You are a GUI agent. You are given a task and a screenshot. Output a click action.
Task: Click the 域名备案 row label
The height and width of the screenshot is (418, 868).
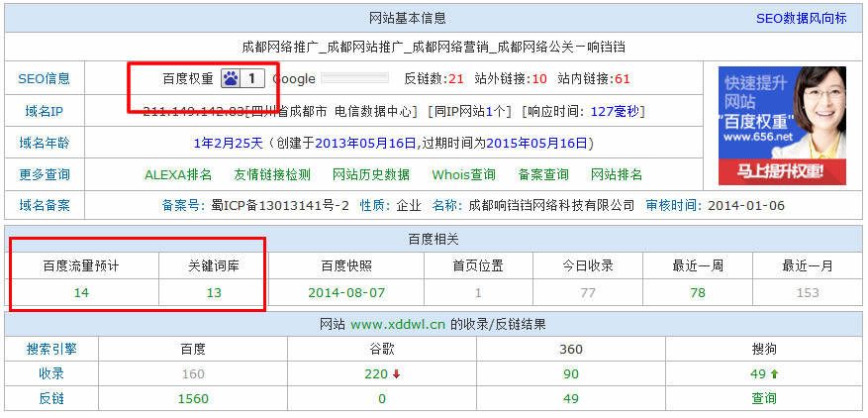45,206
